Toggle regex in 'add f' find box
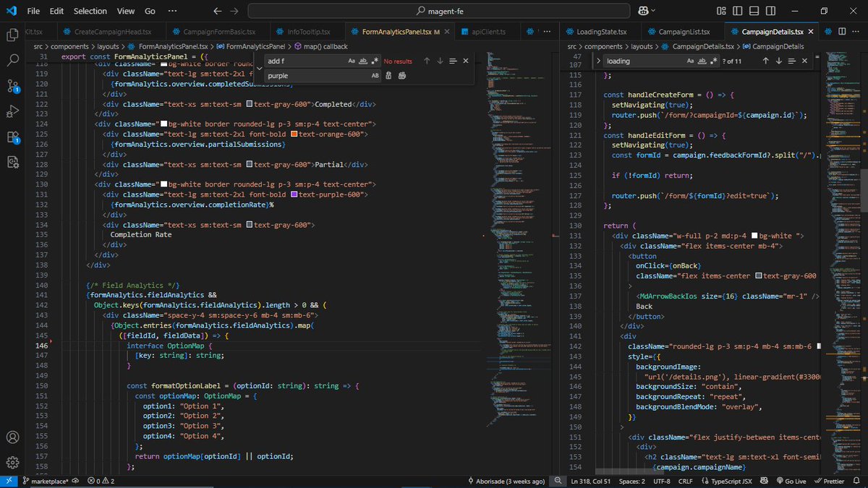Viewport: 868px width, 488px height. coord(375,61)
